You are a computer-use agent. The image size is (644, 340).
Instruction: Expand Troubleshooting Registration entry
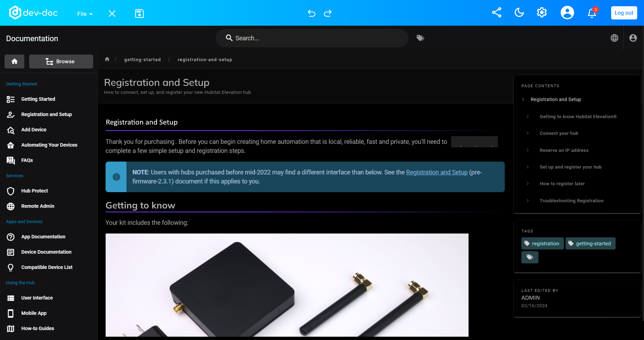527,201
